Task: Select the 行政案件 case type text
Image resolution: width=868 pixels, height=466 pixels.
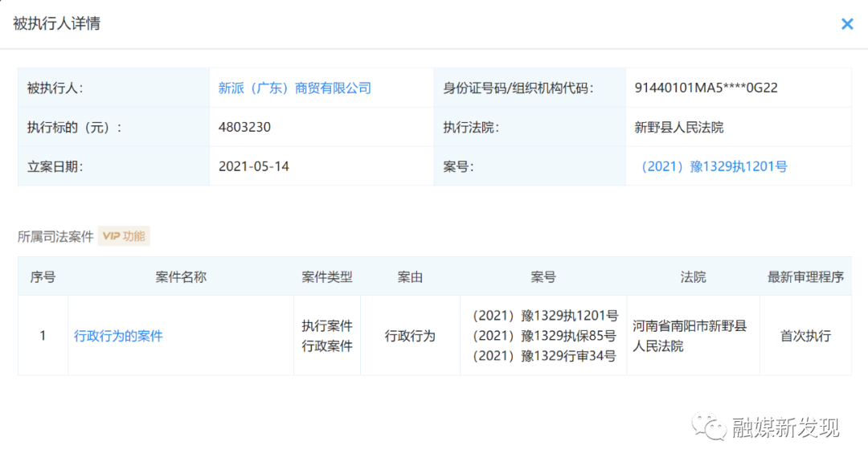Action: coord(326,346)
